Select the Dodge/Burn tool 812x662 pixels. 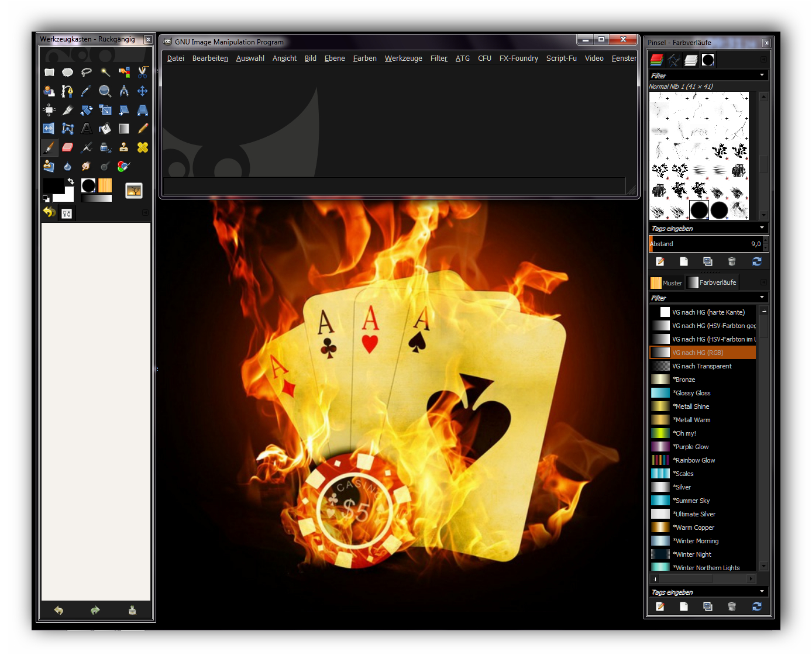pos(105,166)
